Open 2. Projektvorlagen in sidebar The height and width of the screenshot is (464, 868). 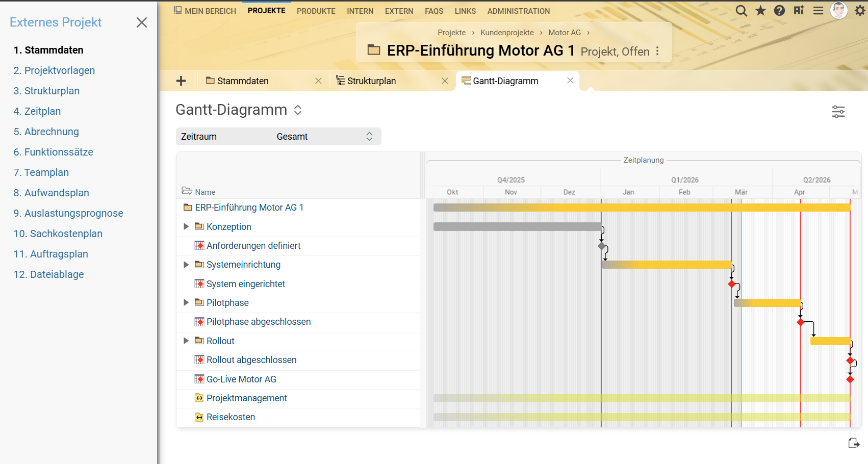point(54,70)
